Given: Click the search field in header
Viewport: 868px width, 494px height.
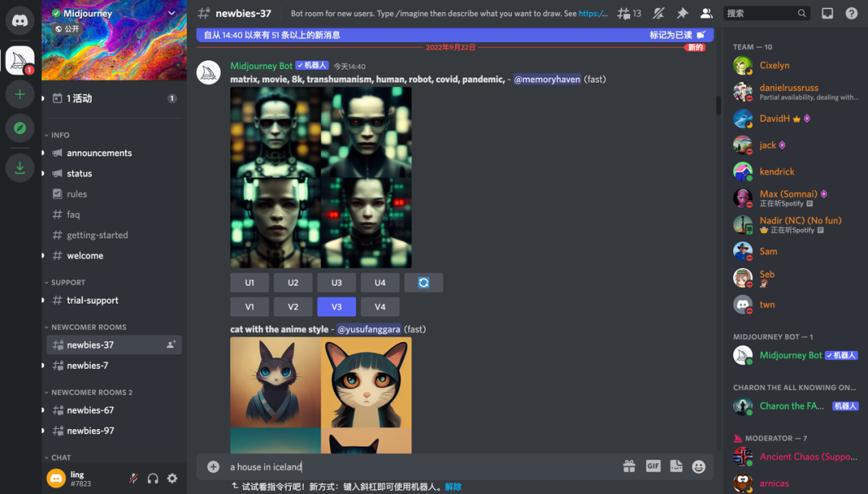Looking at the screenshot, I should click(767, 14).
